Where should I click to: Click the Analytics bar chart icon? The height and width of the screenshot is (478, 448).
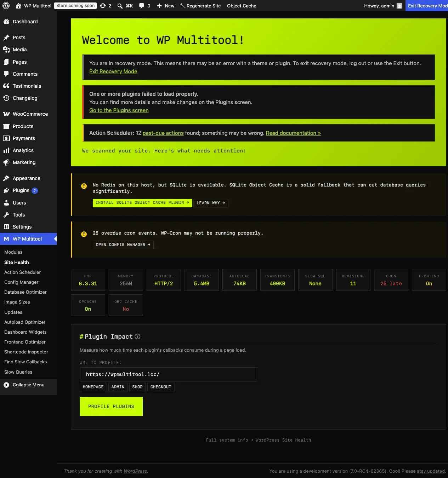6,150
